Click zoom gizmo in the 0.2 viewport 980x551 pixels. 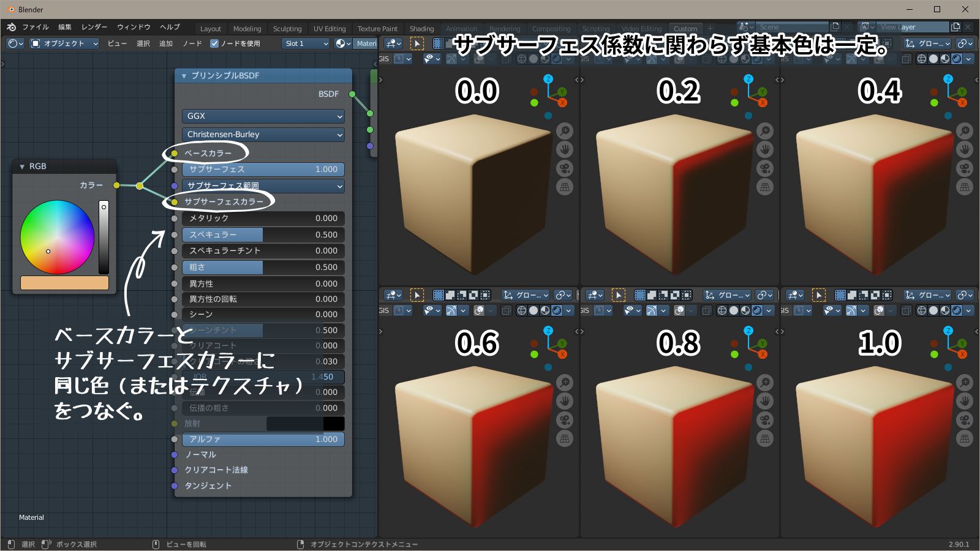(x=765, y=130)
